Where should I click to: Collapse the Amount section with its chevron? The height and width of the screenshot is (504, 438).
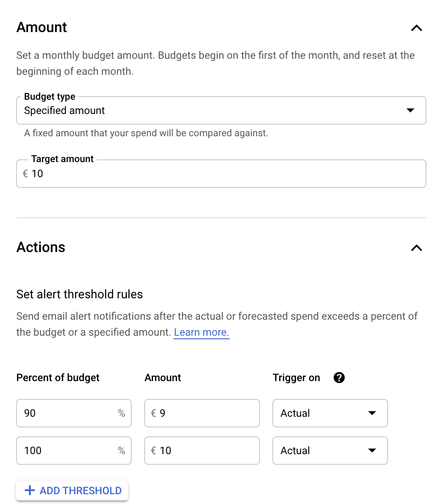(x=416, y=28)
